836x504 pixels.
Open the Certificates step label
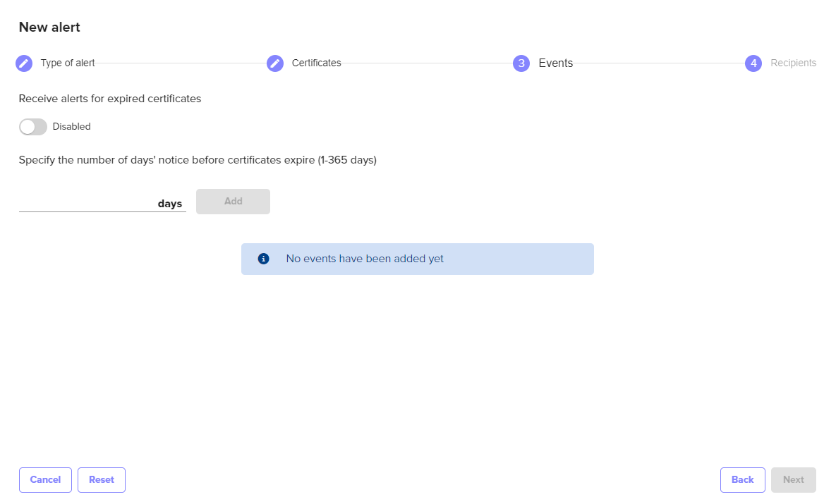(x=317, y=63)
